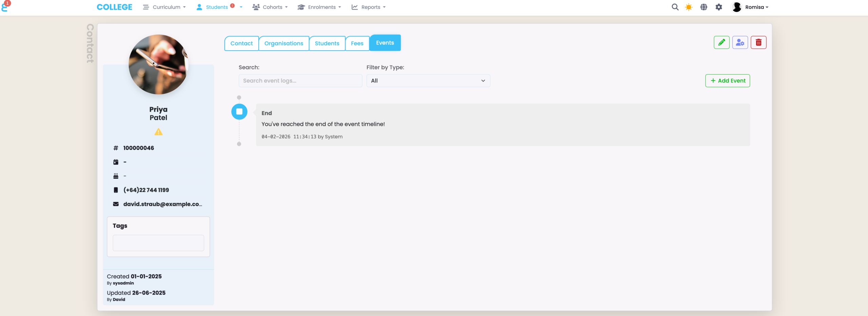Click the globe language icon

[704, 7]
